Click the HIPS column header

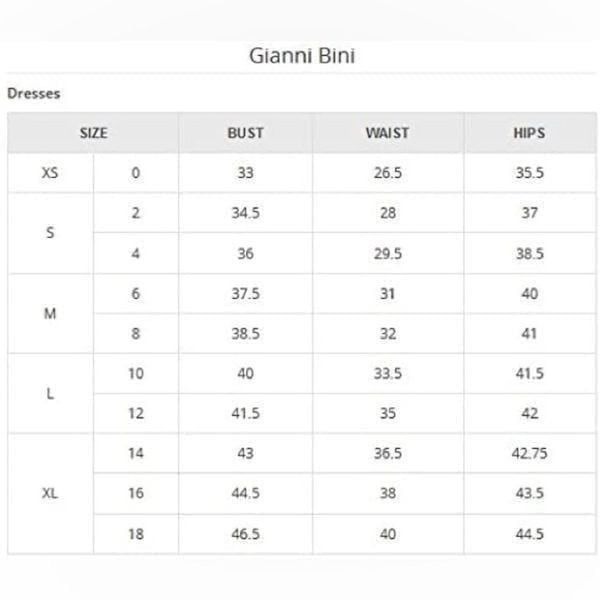point(530,133)
